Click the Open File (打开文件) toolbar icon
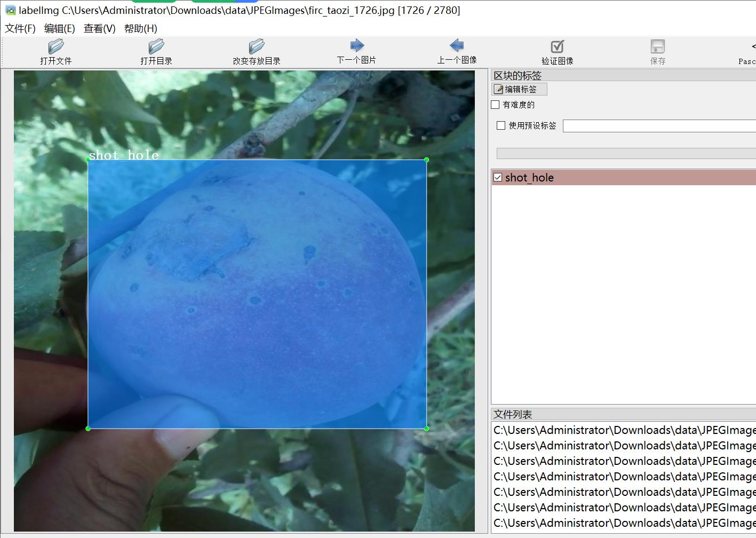 (x=55, y=46)
